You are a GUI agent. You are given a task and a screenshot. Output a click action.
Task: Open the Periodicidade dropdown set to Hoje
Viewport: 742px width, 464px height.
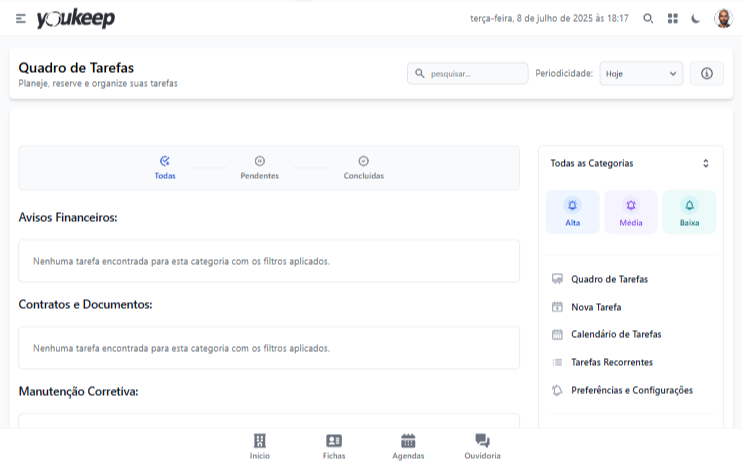point(641,73)
